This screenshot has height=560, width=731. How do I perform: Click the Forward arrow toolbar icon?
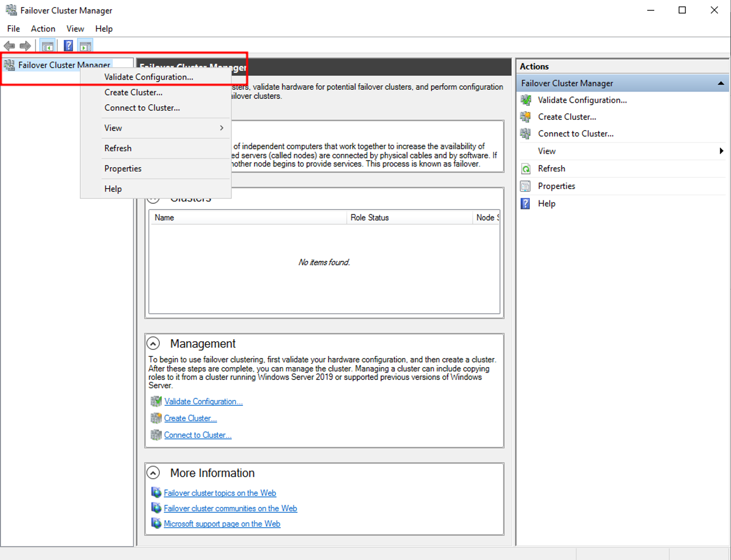(x=25, y=46)
